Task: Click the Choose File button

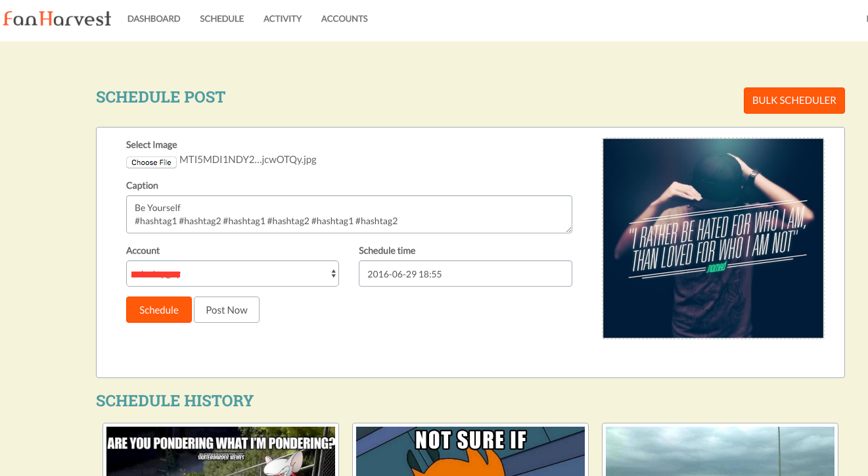Action: pyautogui.click(x=151, y=162)
